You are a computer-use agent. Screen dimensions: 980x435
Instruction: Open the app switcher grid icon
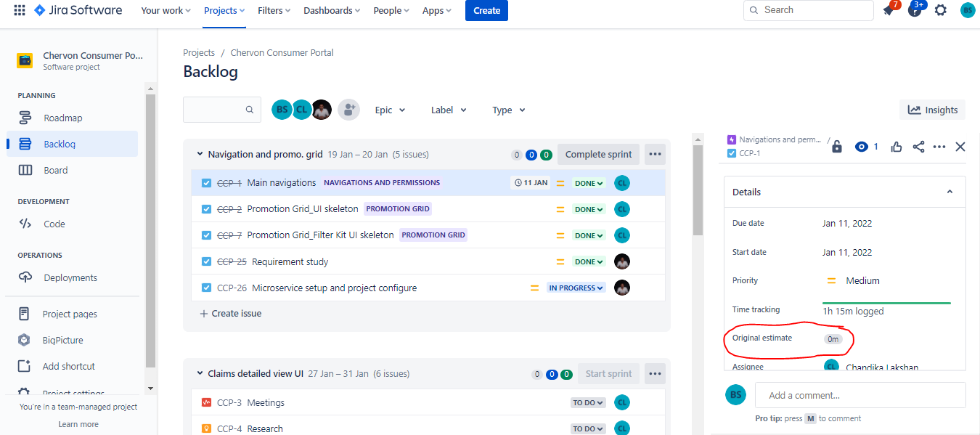point(20,10)
